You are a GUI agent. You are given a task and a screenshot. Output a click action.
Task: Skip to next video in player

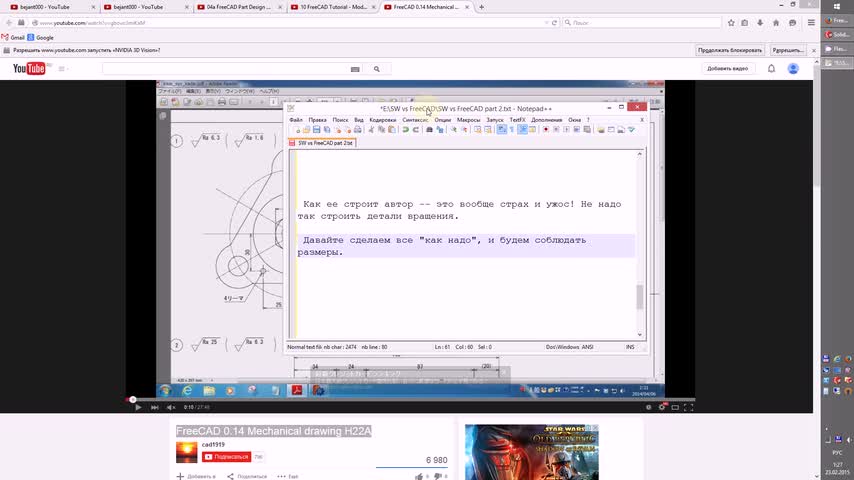pos(154,407)
